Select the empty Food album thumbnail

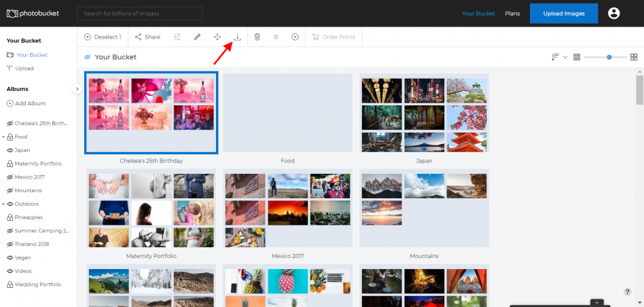pyautogui.click(x=287, y=113)
